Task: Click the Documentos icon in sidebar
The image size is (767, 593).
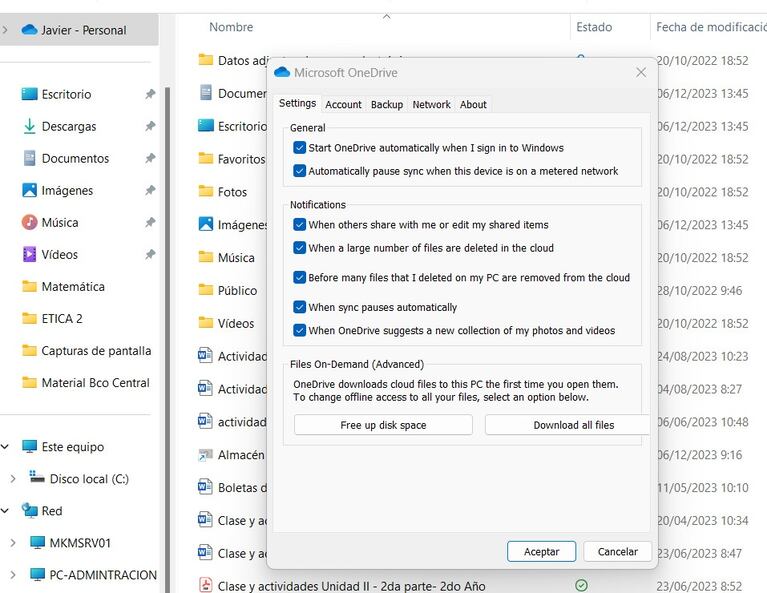Action: tap(29, 158)
